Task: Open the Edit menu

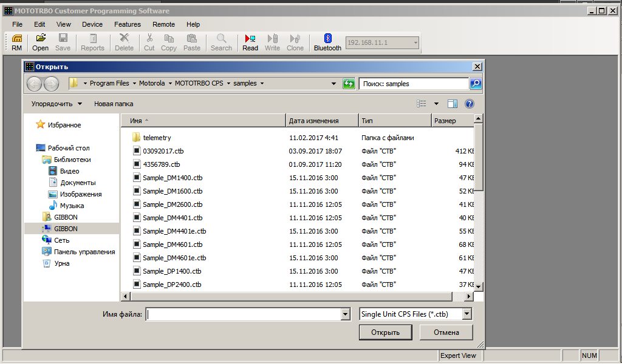Action: (39, 24)
